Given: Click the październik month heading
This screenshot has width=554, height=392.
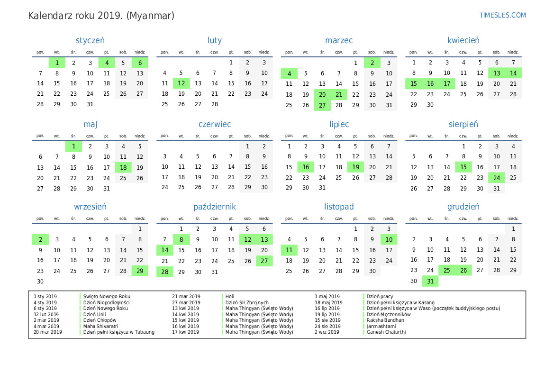Looking at the screenshot, I should click(214, 207).
